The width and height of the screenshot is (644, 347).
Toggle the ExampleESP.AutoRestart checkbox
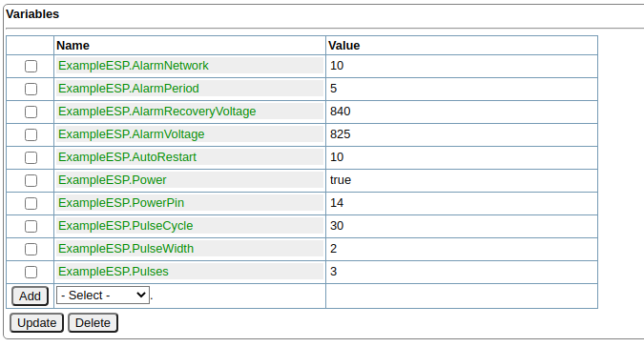pyautogui.click(x=31, y=158)
